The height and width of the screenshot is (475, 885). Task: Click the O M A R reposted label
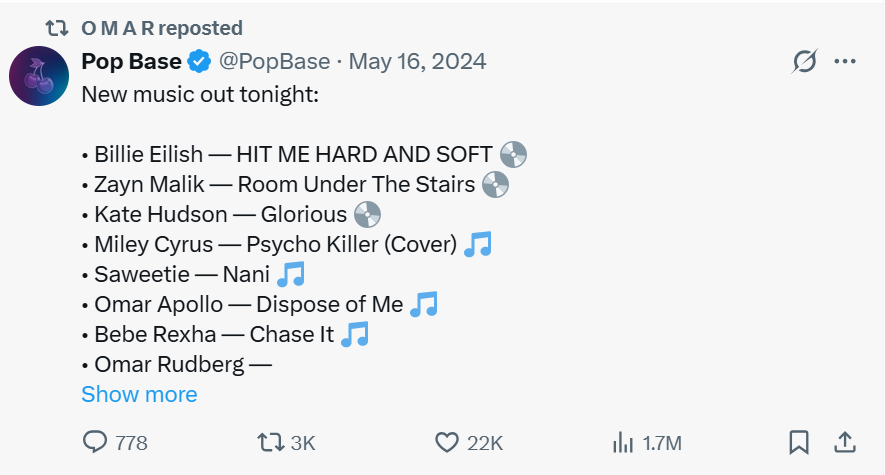tap(162, 28)
